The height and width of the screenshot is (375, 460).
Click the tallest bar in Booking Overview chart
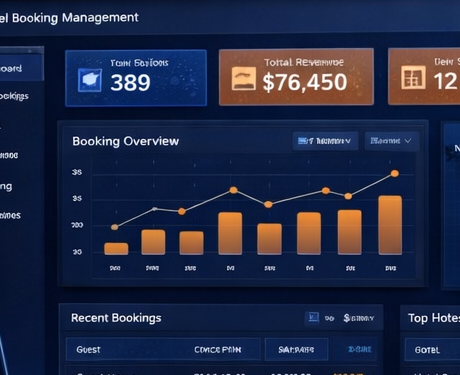pyautogui.click(x=390, y=225)
